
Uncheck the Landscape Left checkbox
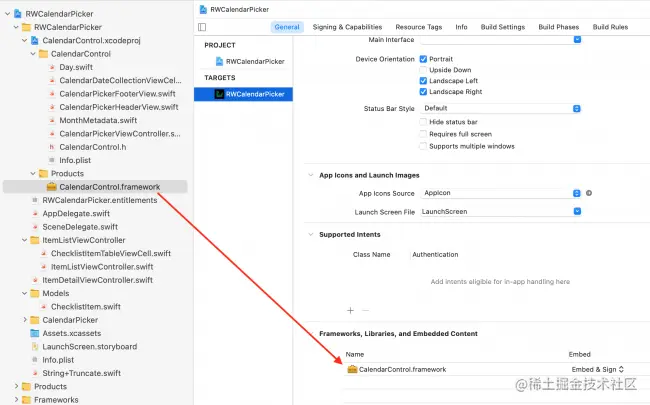tap(423, 80)
